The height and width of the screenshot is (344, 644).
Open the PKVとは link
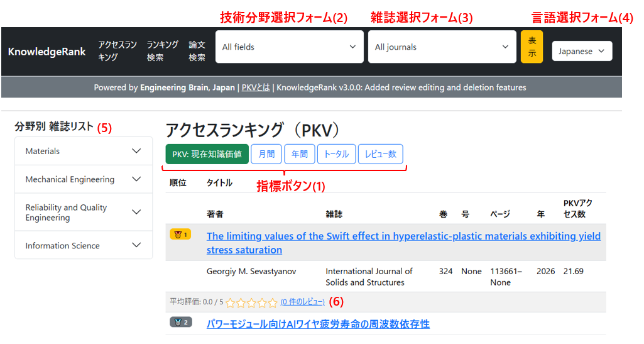tap(256, 87)
